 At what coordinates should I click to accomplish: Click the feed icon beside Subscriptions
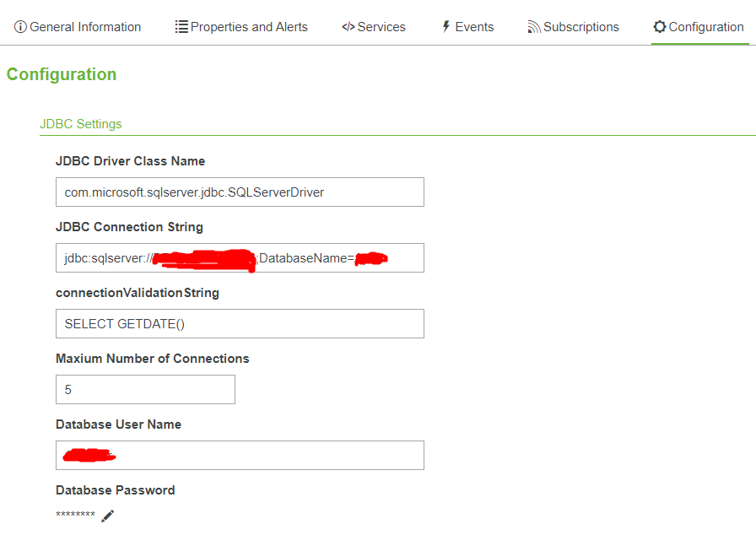click(534, 27)
